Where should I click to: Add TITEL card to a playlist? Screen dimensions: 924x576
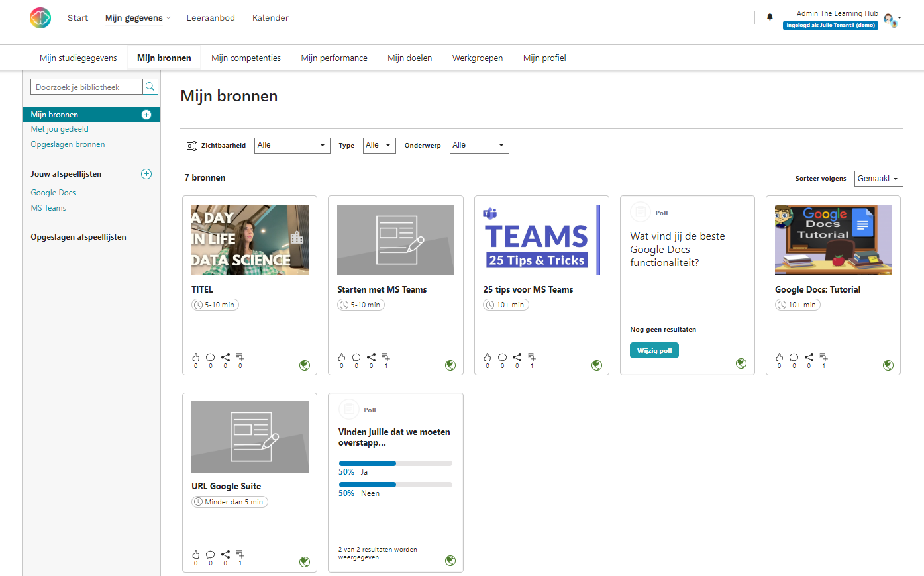click(240, 358)
